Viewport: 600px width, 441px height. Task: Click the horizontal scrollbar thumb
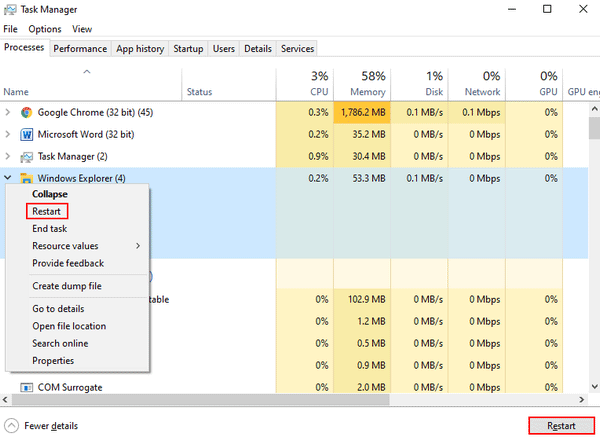201,400
